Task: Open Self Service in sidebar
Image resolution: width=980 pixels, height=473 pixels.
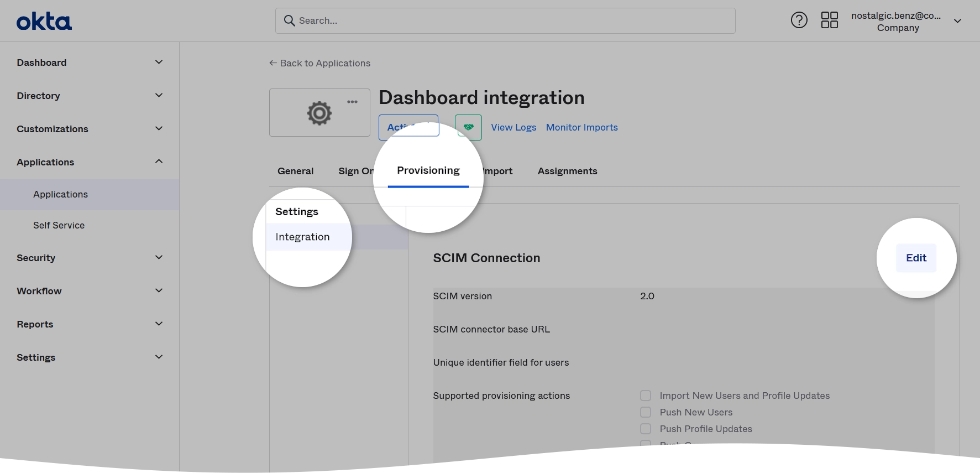Action: tap(59, 225)
